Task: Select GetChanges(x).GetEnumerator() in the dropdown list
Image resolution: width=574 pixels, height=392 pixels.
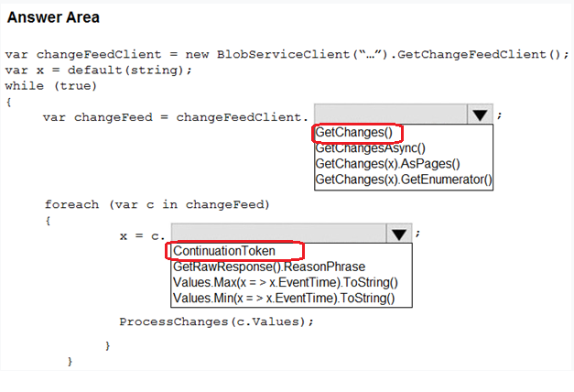Action: pos(403,180)
